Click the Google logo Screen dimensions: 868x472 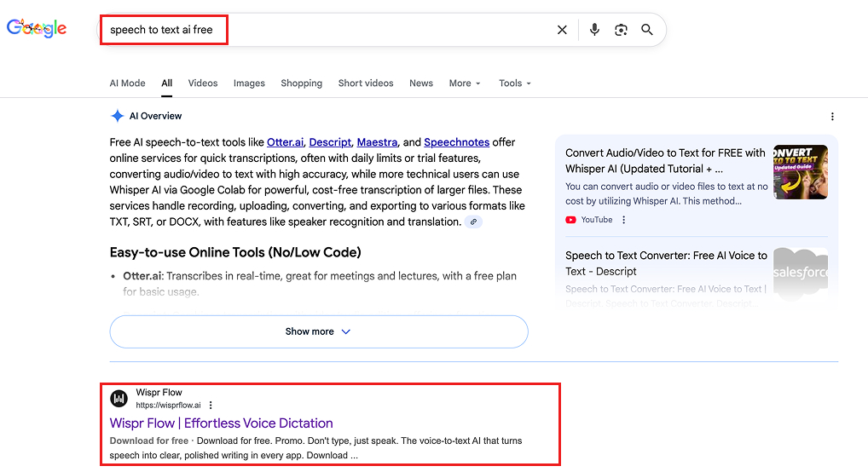37,27
